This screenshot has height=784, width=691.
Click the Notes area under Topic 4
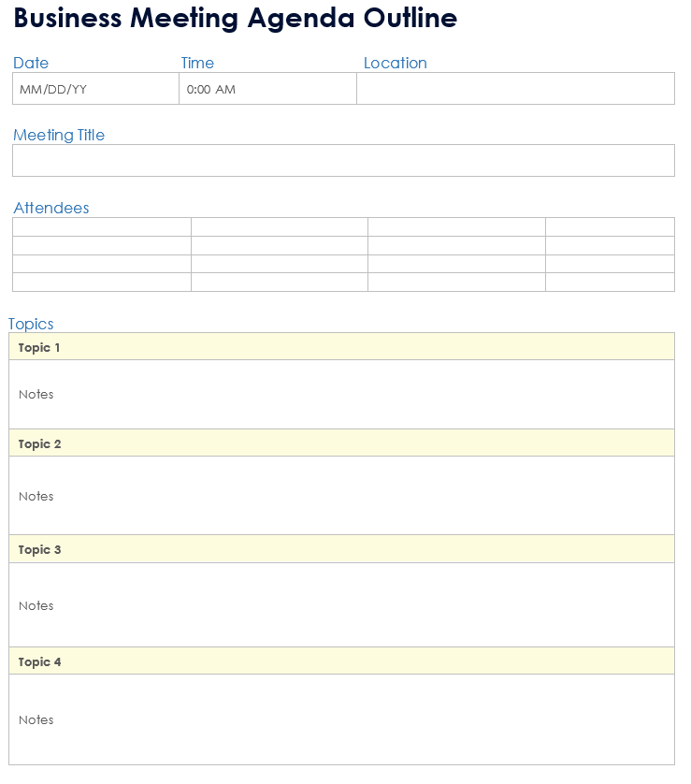pyautogui.click(x=341, y=719)
